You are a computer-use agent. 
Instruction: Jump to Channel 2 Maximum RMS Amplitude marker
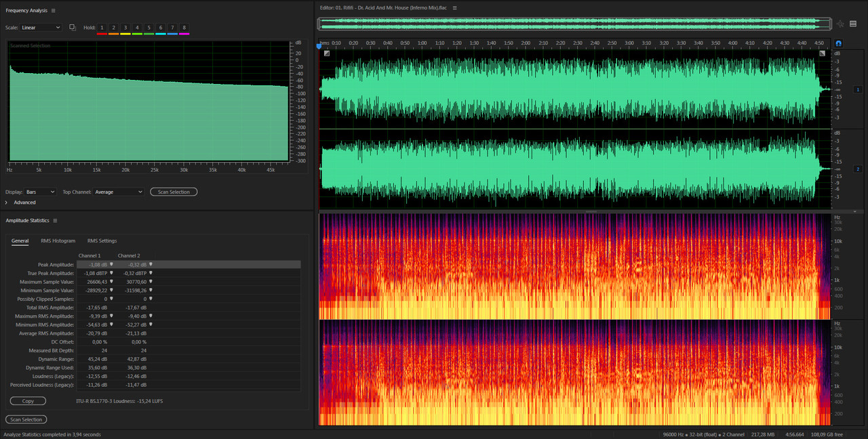151,316
